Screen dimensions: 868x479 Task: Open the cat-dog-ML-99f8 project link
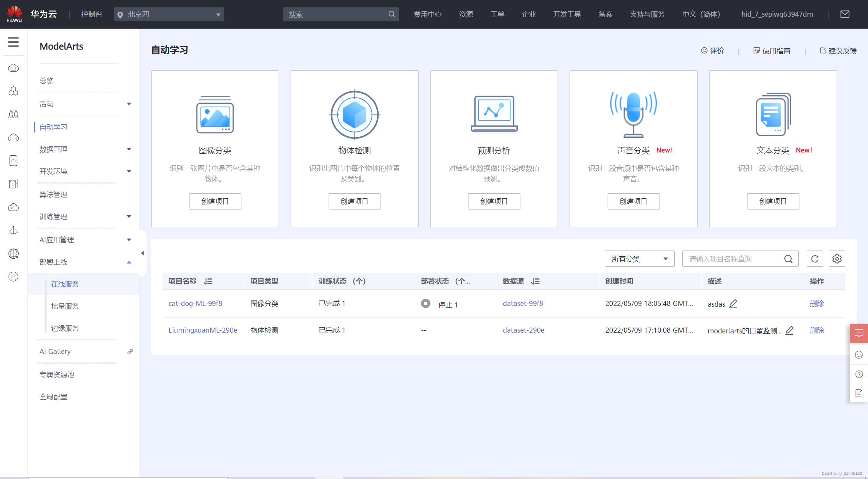tap(195, 304)
